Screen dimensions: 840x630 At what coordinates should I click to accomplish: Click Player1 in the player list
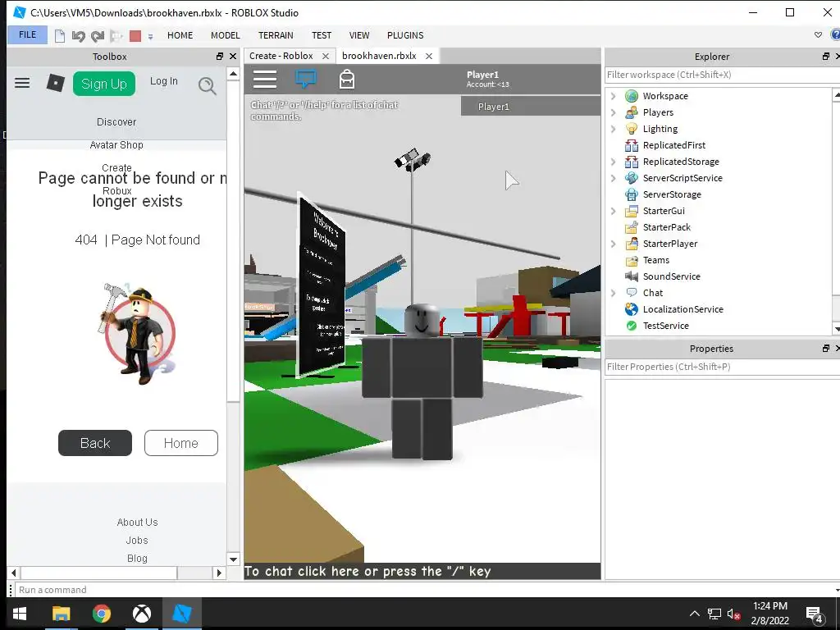coord(531,106)
